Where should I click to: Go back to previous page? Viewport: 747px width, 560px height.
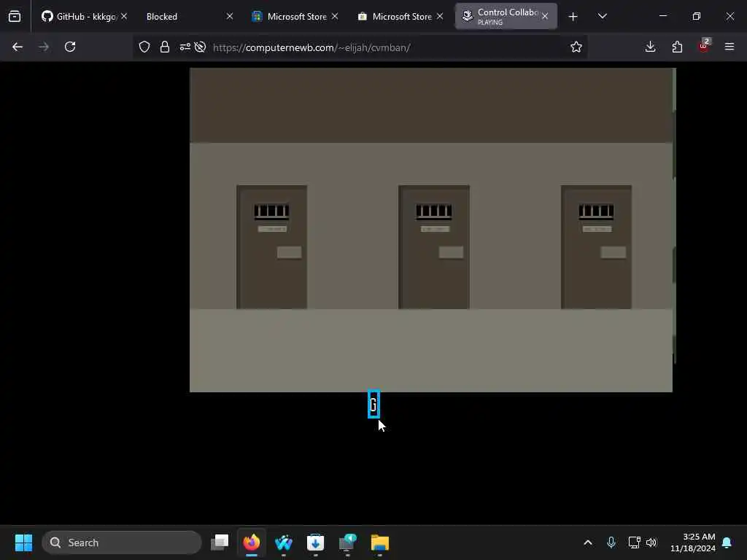[x=18, y=47]
